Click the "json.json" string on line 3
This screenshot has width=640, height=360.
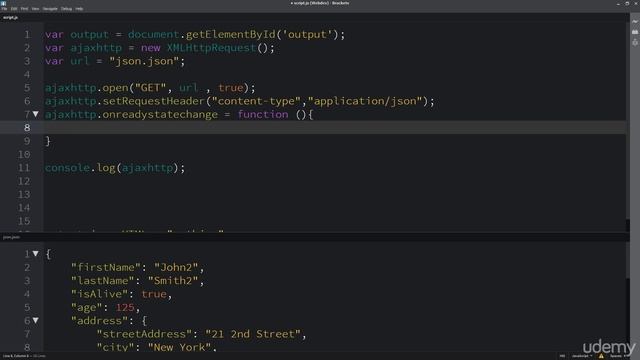[x=144, y=61]
